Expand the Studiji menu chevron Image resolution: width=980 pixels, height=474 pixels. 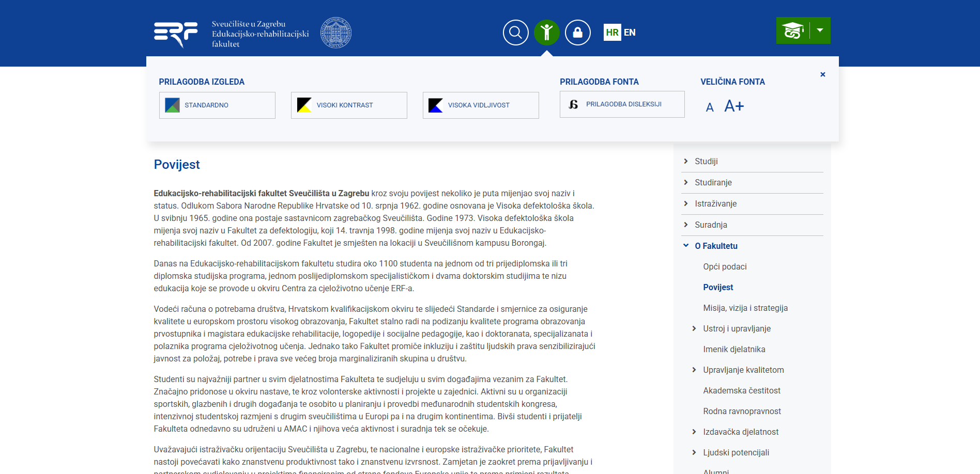(686, 161)
